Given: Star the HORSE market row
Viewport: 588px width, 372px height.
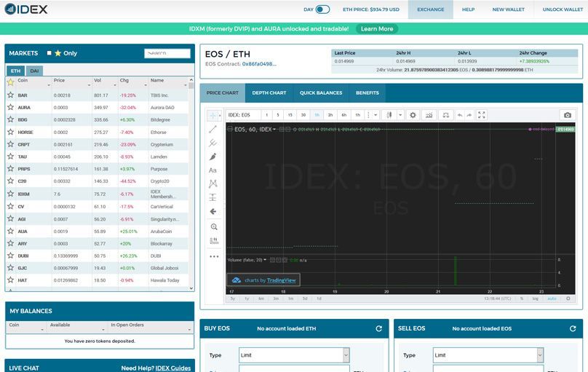Looking at the screenshot, I should pos(10,132).
